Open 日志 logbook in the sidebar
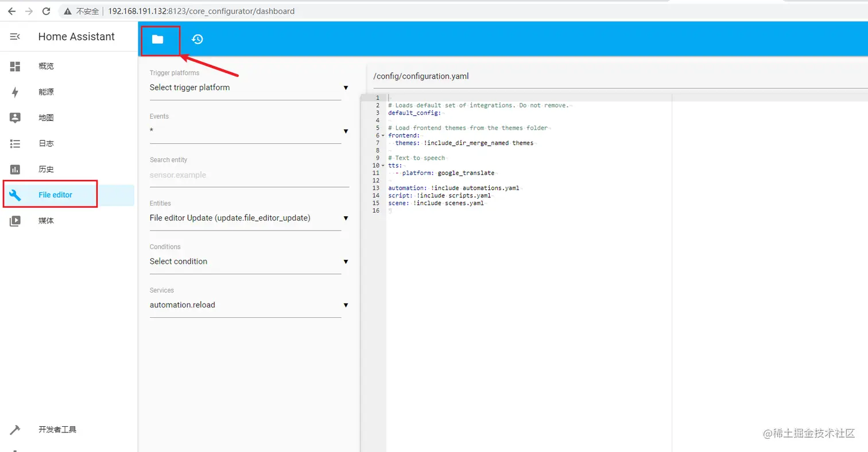 (x=69, y=143)
